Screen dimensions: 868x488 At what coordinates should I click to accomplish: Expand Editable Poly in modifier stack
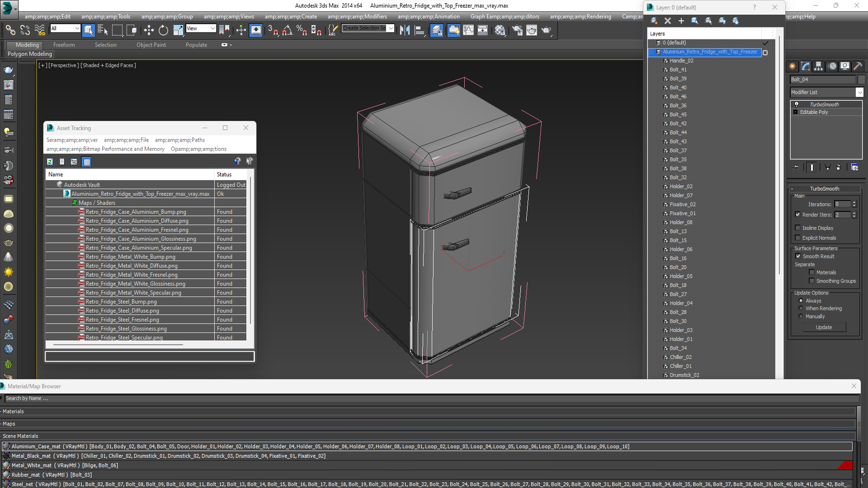[x=795, y=112]
